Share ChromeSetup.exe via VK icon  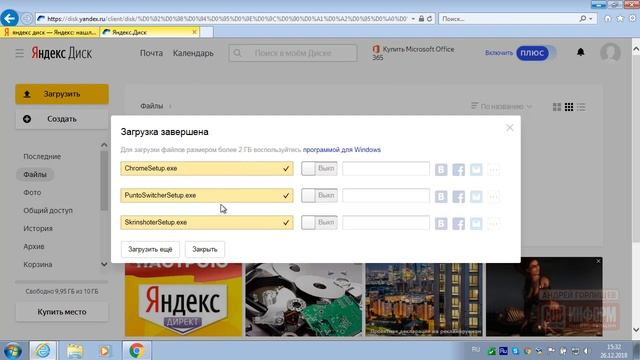[x=441, y=169]
